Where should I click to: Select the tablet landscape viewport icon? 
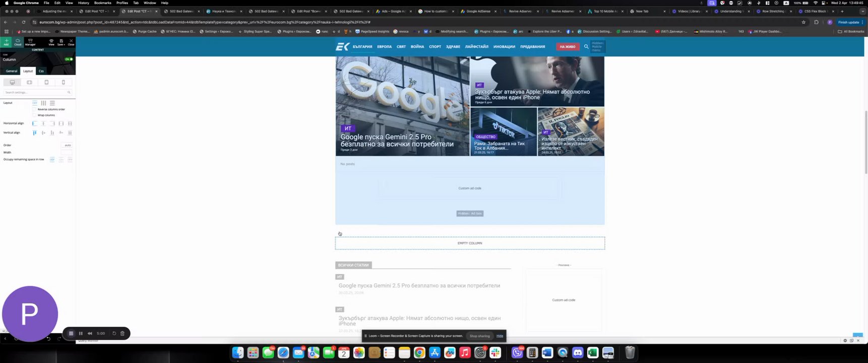29,82
